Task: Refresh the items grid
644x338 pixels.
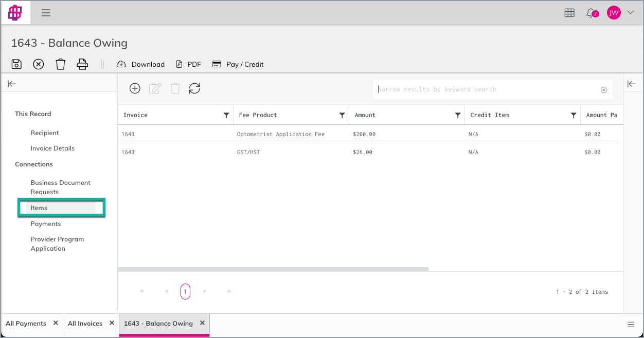Action: pyautogui.click(x=194, y=88)
